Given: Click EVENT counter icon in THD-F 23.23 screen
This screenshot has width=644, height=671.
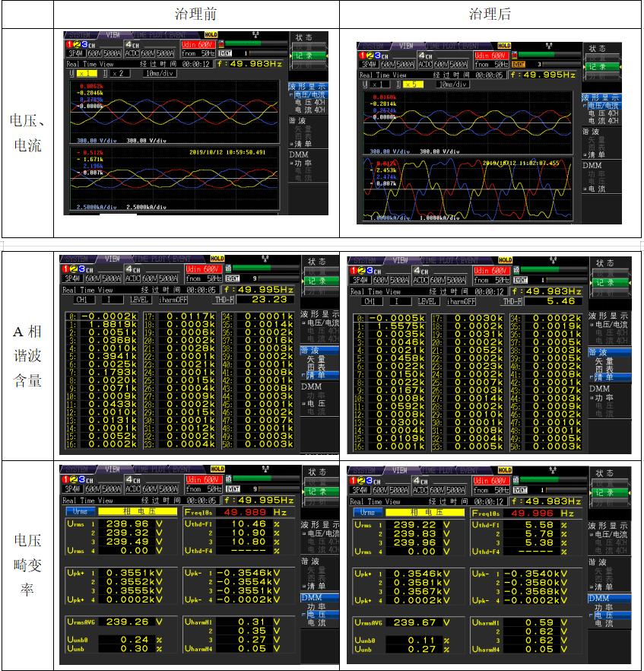Looking at the screenshot, I should tap(233, 278).
